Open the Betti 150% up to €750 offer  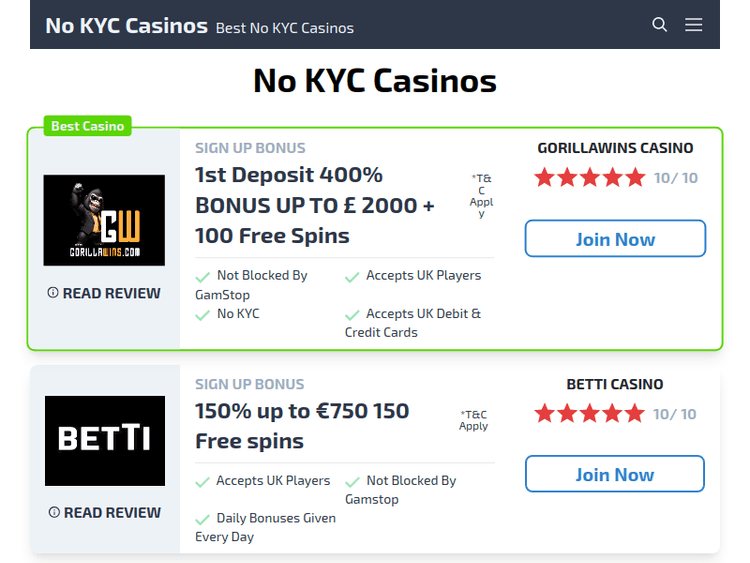point(302,425)
